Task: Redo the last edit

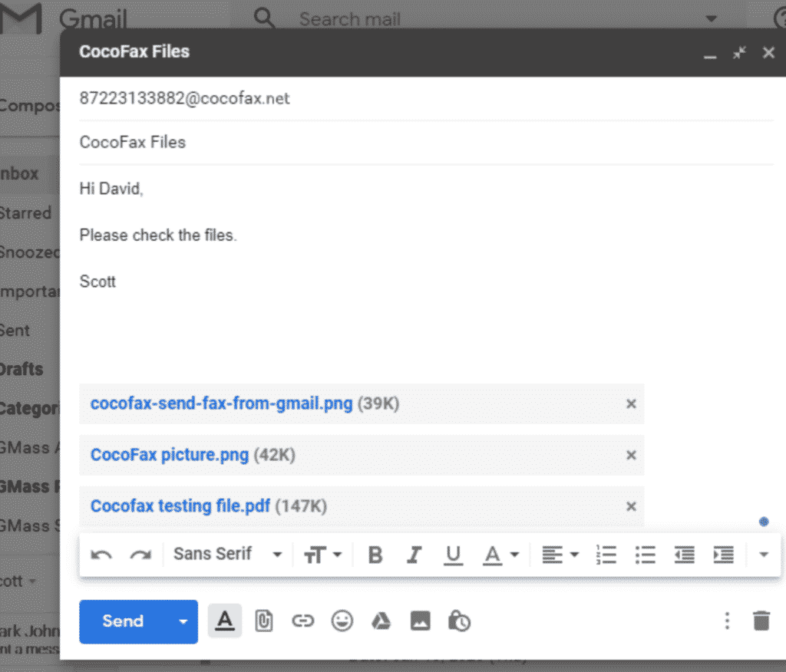Action: coord(140,554)
